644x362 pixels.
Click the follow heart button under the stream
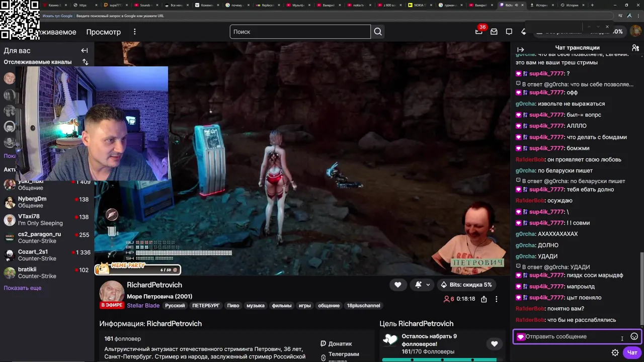[x=397, y=285]
